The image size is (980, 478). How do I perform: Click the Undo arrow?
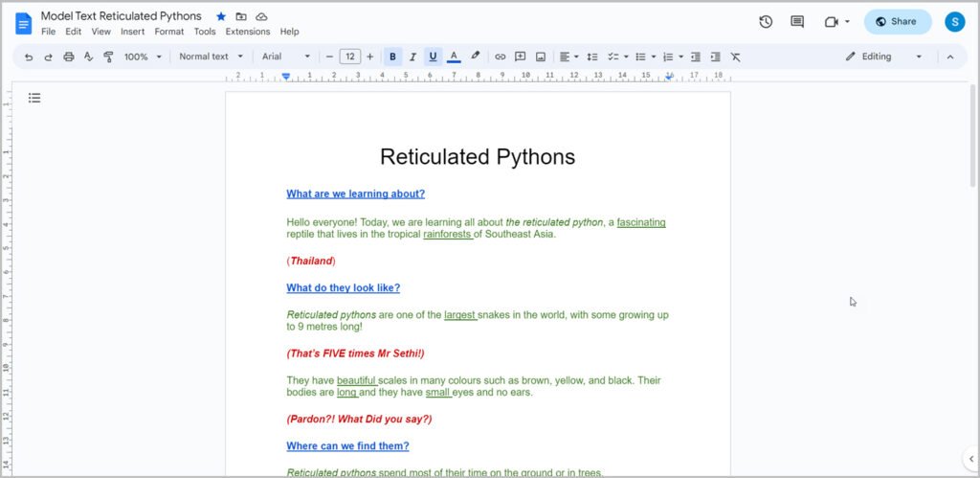point(29,57)
